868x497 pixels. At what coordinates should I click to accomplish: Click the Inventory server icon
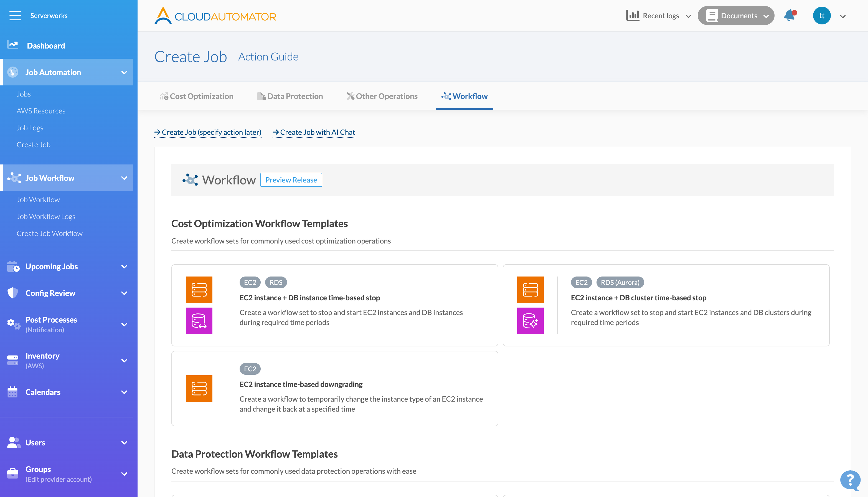[x=13, y=360]
